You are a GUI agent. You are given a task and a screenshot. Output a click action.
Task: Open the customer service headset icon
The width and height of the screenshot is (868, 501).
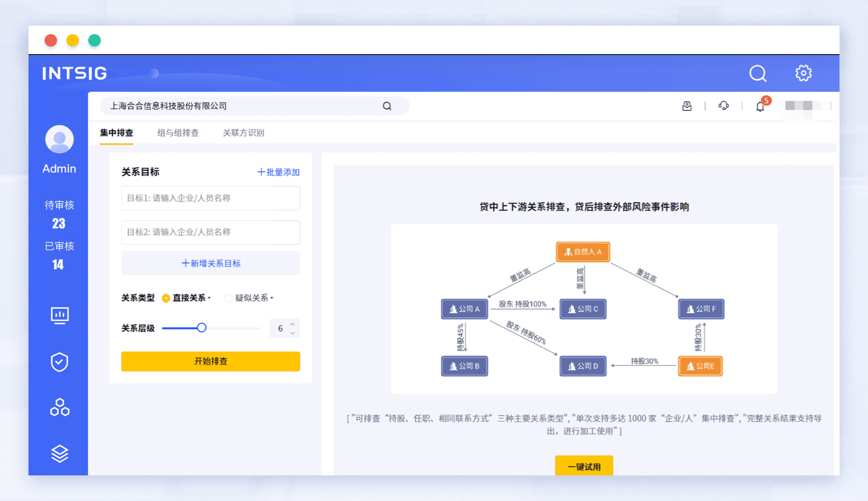[x=724, y=106]
